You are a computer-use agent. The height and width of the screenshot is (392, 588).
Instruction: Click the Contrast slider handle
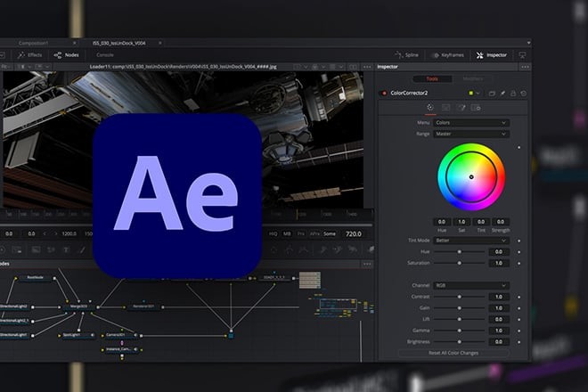460,297
